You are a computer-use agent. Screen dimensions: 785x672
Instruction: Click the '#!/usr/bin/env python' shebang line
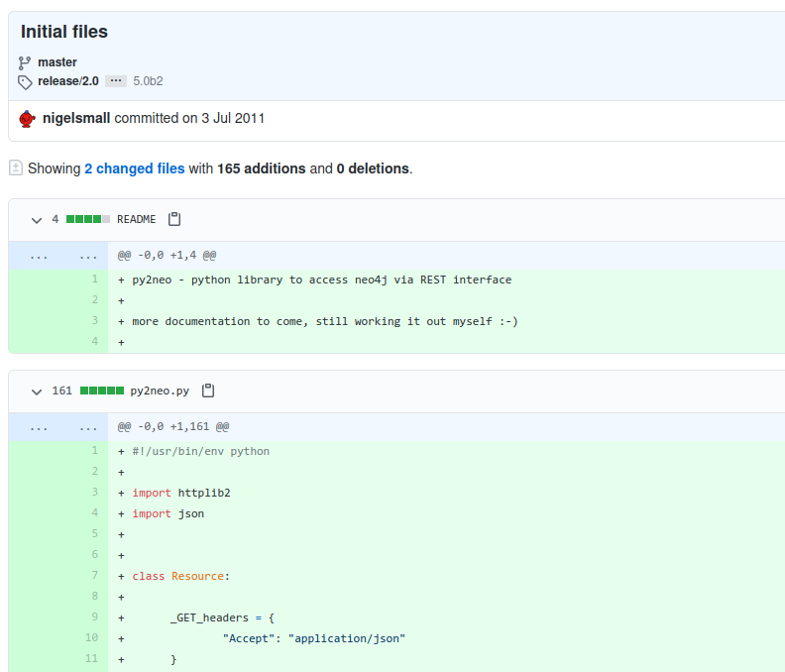tap(201, 451)
